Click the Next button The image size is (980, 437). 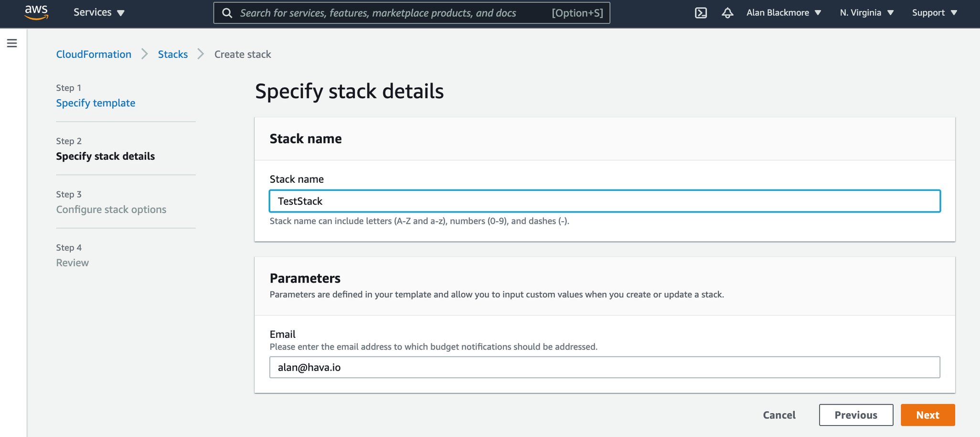[927, 415]
